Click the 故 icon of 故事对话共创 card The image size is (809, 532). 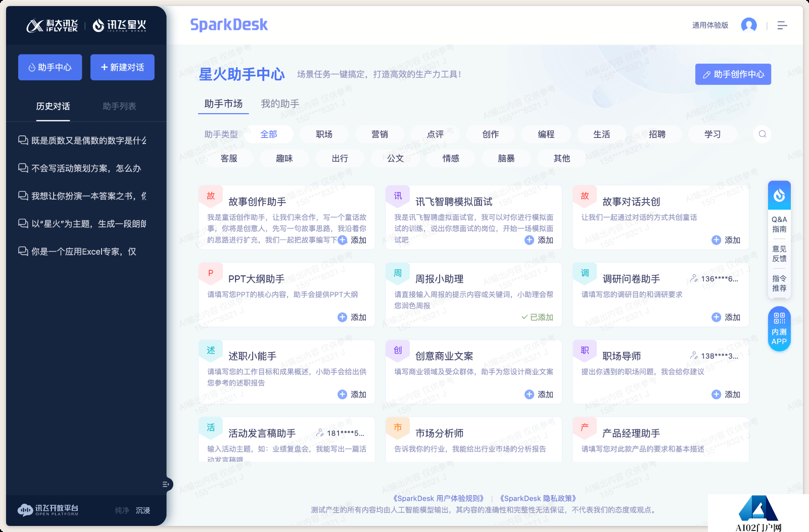click(585, 196)
